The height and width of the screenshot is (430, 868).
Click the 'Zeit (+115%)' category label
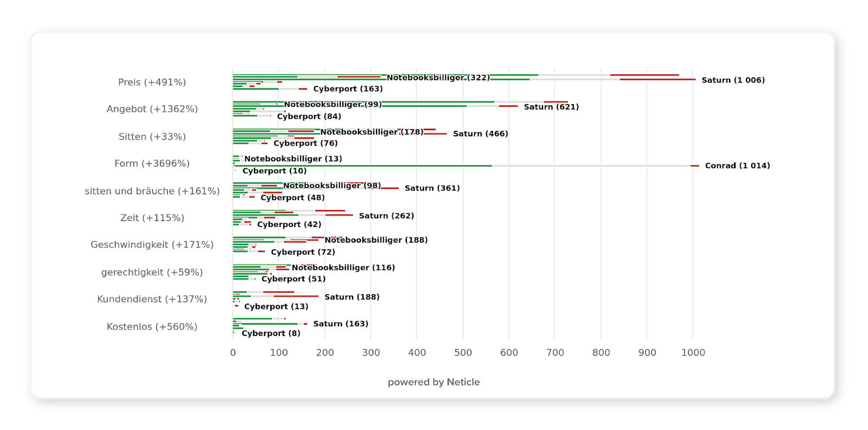(x=152, y=218)
